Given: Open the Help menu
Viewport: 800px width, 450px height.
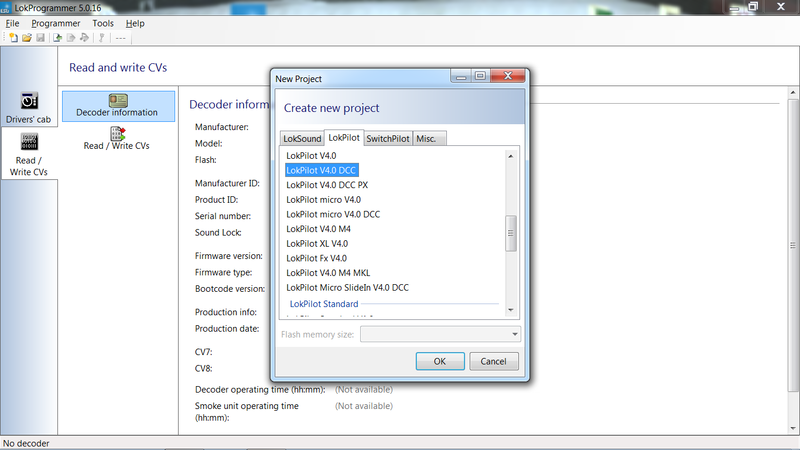Looking at the screenshot, I should click(x=135, y=23).
